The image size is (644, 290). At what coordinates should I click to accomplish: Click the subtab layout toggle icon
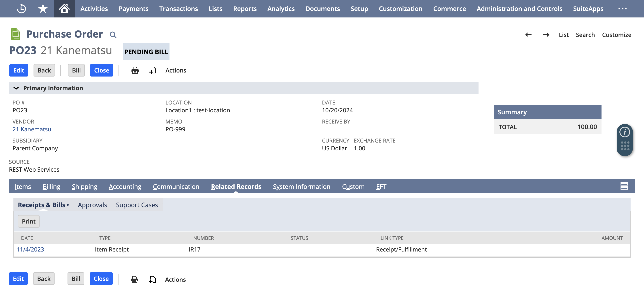coord(624,186)
